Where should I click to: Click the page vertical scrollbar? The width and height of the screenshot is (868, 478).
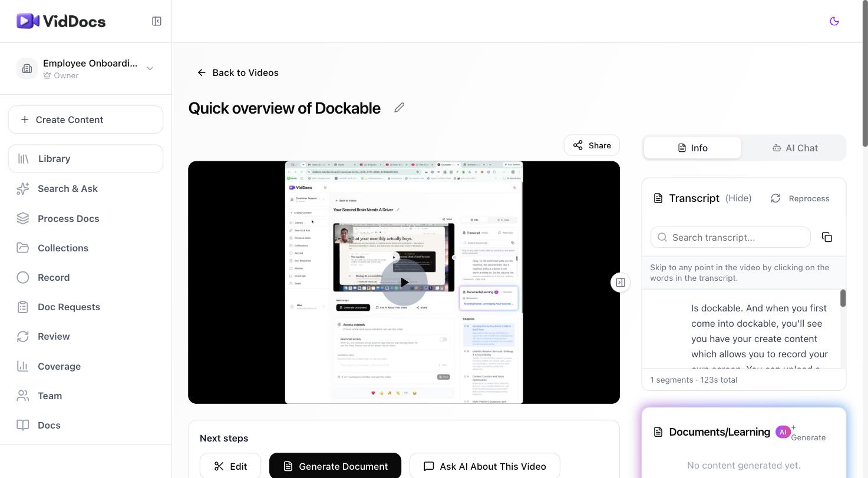tap(864, 74)
